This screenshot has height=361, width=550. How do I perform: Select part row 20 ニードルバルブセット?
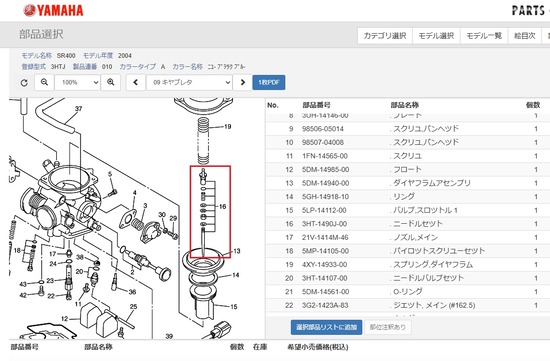coord(408,278)
